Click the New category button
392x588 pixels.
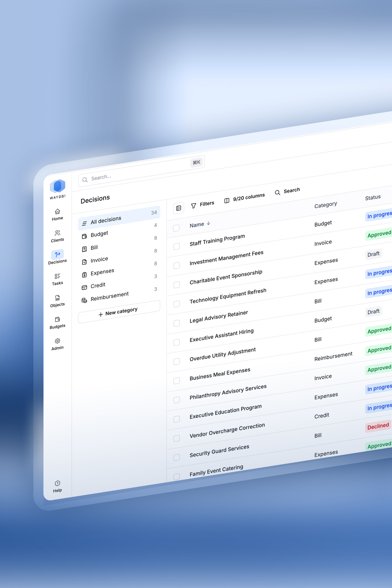click(119, 312)
